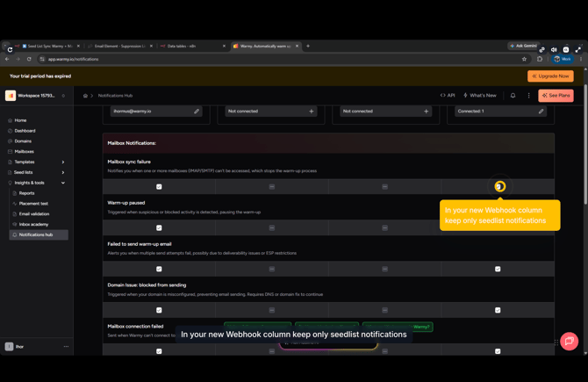
Task: Close the Data tables n8n tab
Action: (x=224, y=47)
